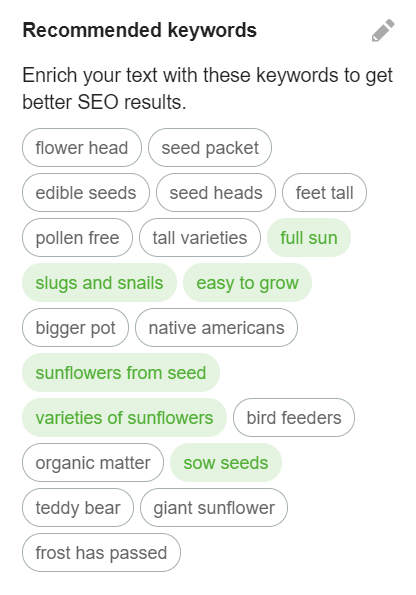Click the 'sunflowers from seed' tag
The width and height of the screenshot is (416, 595).
point(121,373)
